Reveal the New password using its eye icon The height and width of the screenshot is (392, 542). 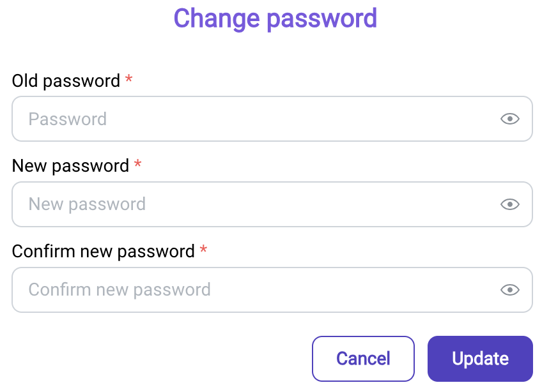click(x=510, y=204)
